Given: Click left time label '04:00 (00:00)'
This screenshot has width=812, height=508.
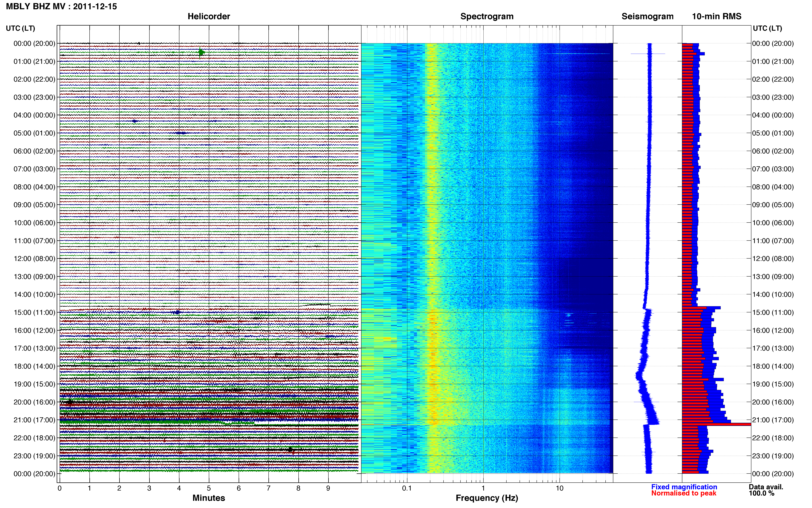Looking at the screenshot, I should 34,115.
